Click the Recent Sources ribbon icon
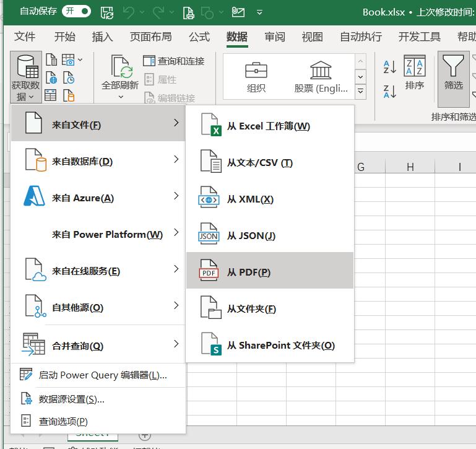 pyautogui.click(x=69, y=78)
